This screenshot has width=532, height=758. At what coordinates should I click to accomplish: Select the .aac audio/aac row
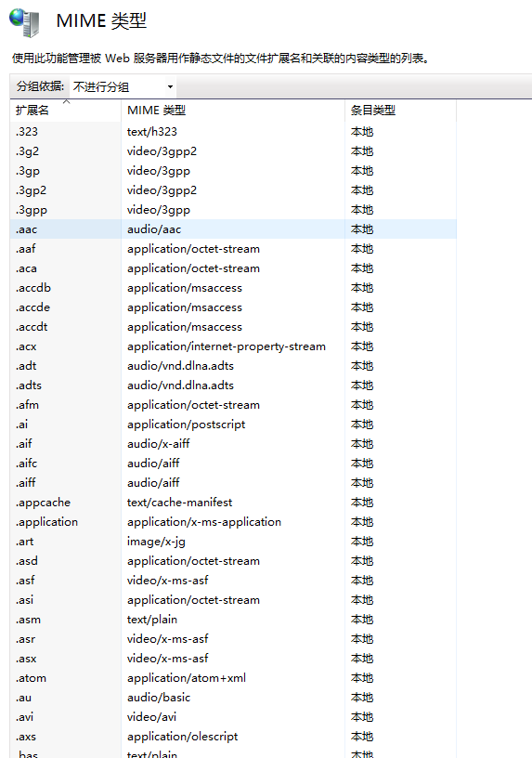233,229
